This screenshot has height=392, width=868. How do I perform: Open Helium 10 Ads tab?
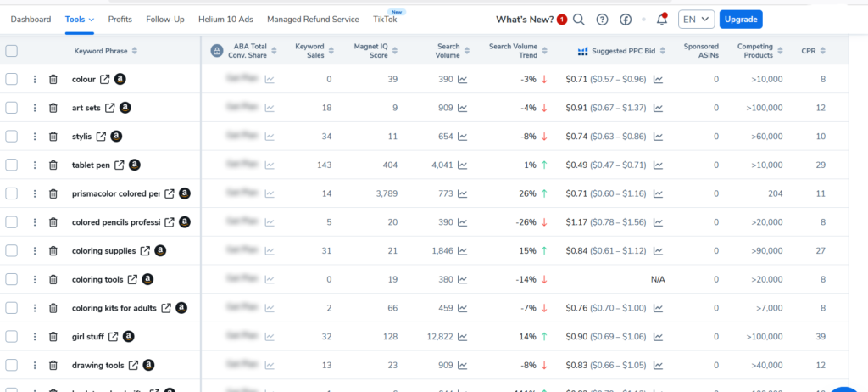(225, 20)
